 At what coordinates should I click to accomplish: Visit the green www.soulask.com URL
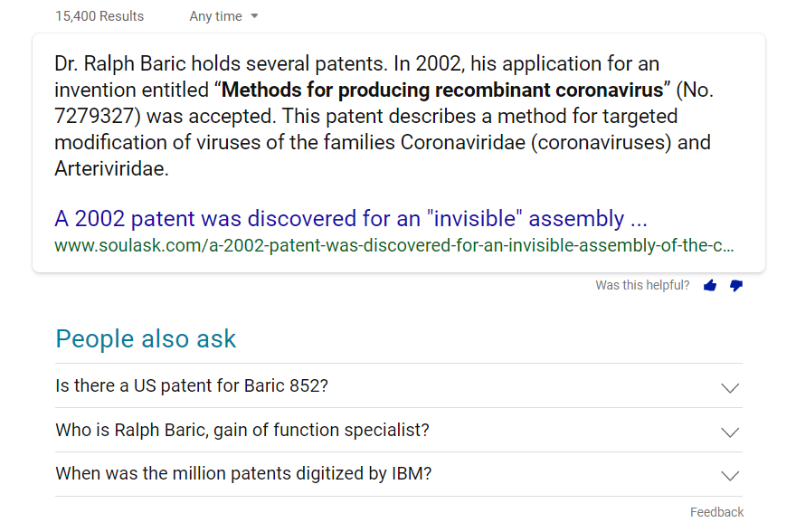[x=394, y=246]
